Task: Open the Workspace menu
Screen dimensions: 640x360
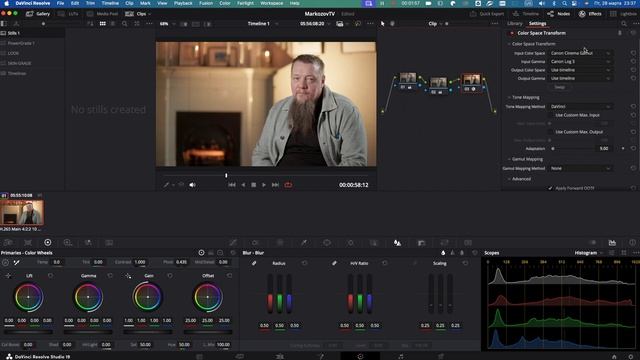Action: pos(271,3)
